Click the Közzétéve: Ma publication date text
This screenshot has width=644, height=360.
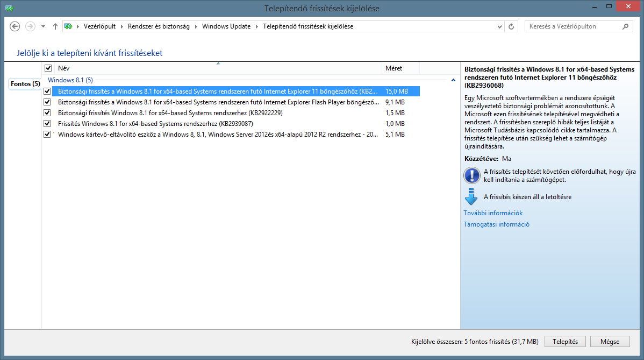point(488,159)
